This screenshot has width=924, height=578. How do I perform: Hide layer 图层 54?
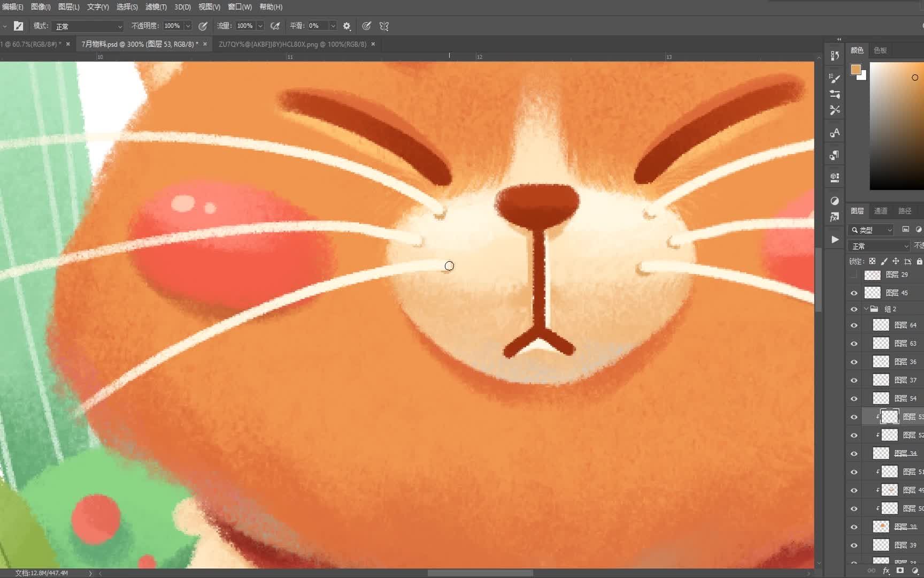(x=854, y=398)
